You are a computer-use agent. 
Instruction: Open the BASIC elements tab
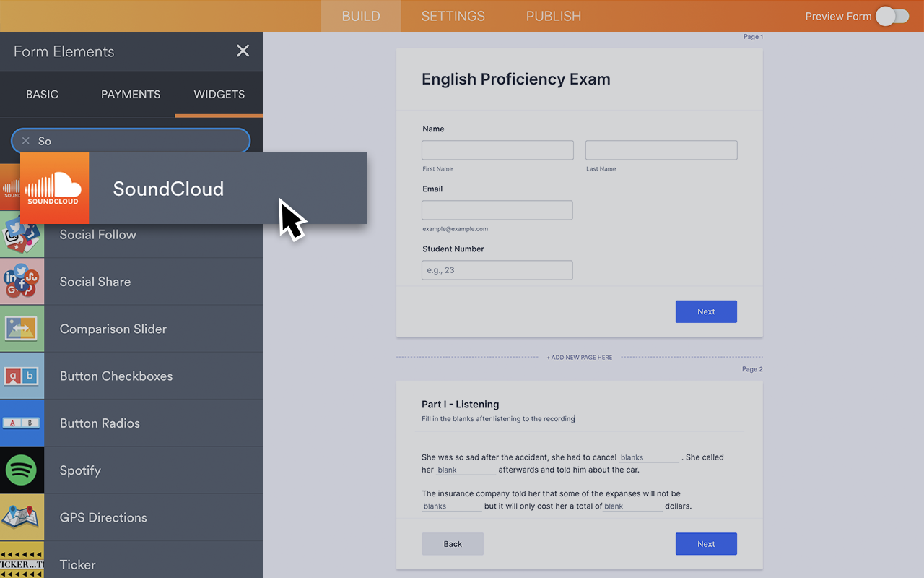42,94
